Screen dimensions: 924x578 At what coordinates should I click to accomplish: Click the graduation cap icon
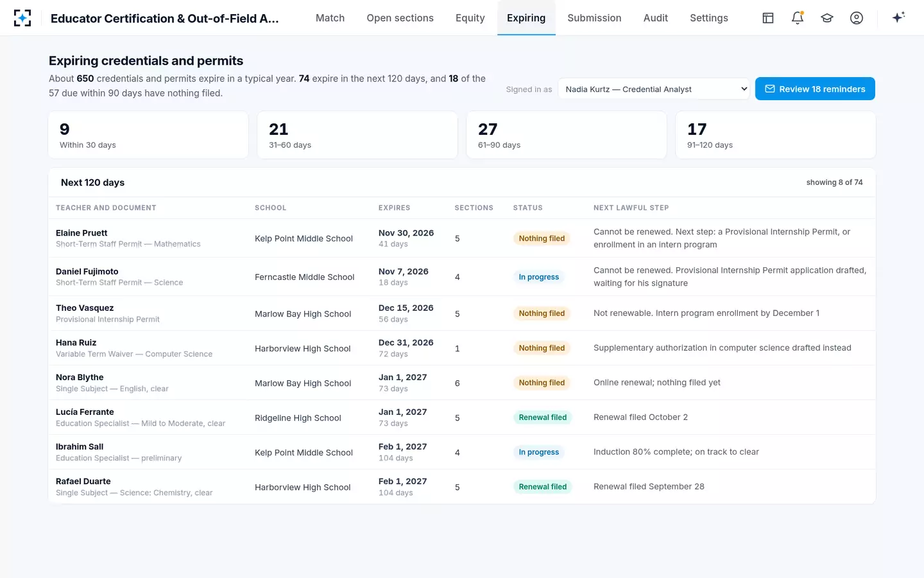click(827, 18)
